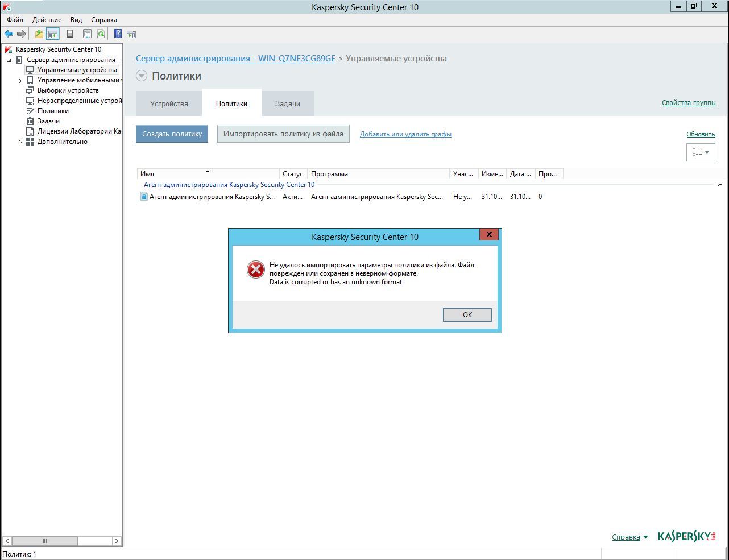Click the up-one-level folder toolbar icon
This screenshot has width=729, height=560.
tap(39, 34)
